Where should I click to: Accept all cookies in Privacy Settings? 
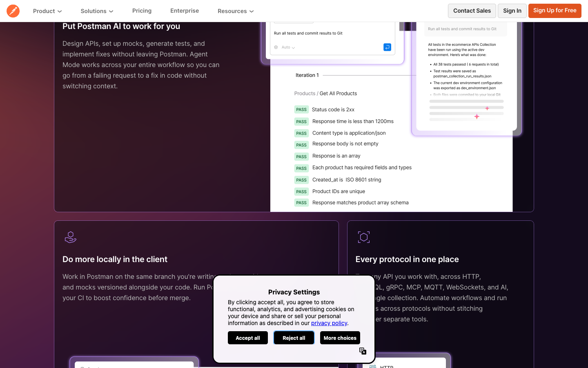248,338
